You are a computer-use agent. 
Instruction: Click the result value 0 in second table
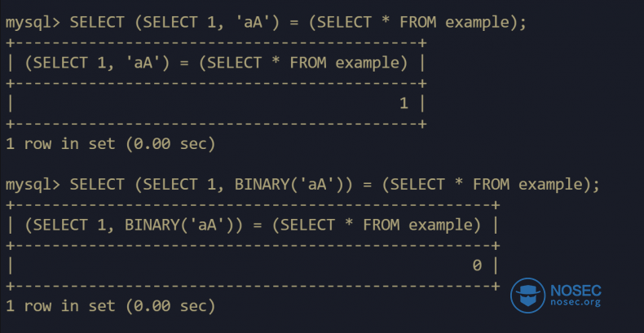(476, 265)
